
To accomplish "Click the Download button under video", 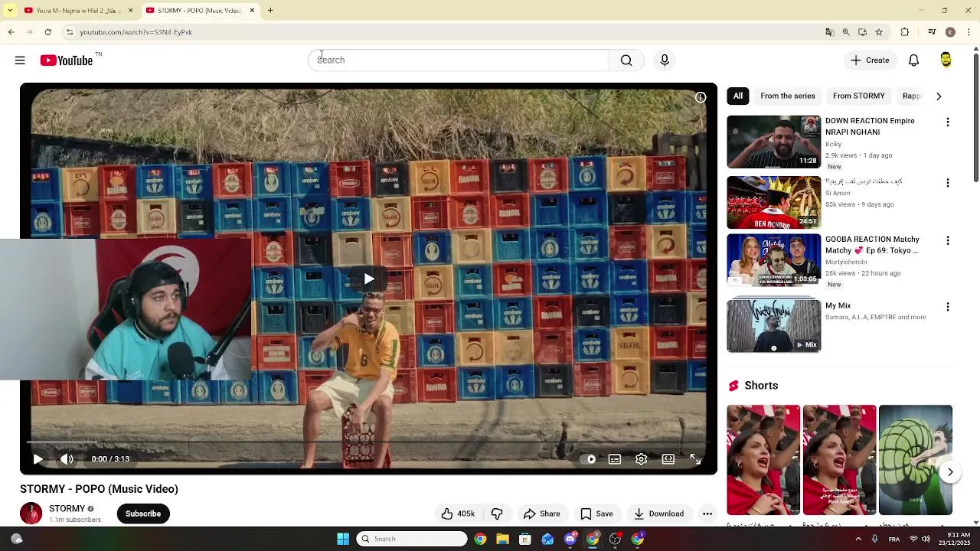I will (x=658, y=514).
